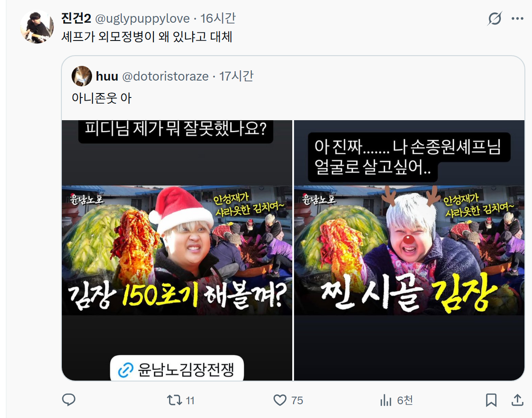Like the tweet with 75 likes
Viewport: 532px width, 418px height.
[288, 400]
